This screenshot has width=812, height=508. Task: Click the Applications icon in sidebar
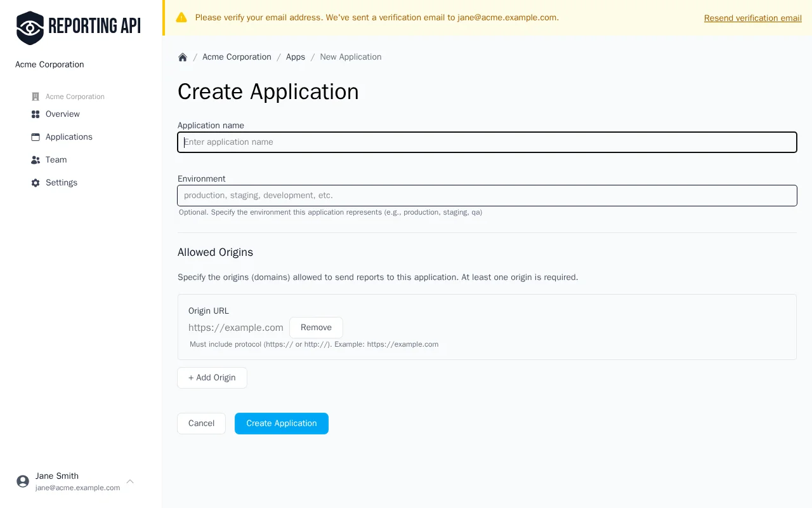click(x=35, y=137)
